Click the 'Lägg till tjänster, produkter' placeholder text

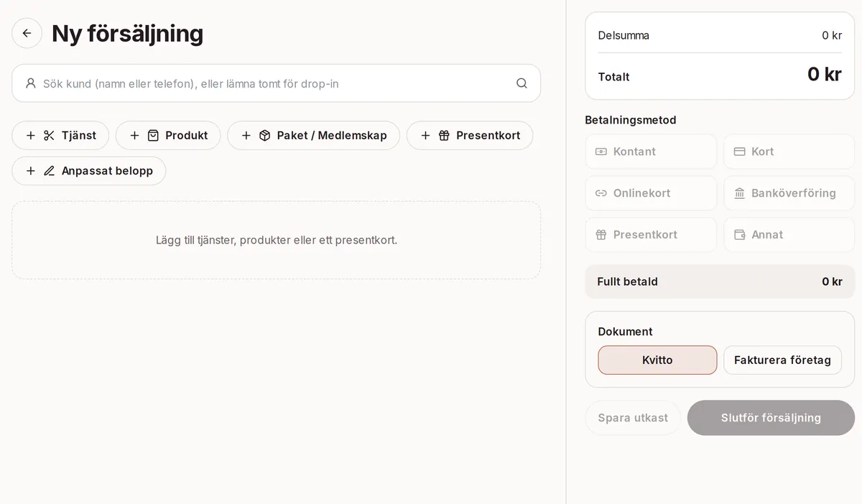[277, 240]
